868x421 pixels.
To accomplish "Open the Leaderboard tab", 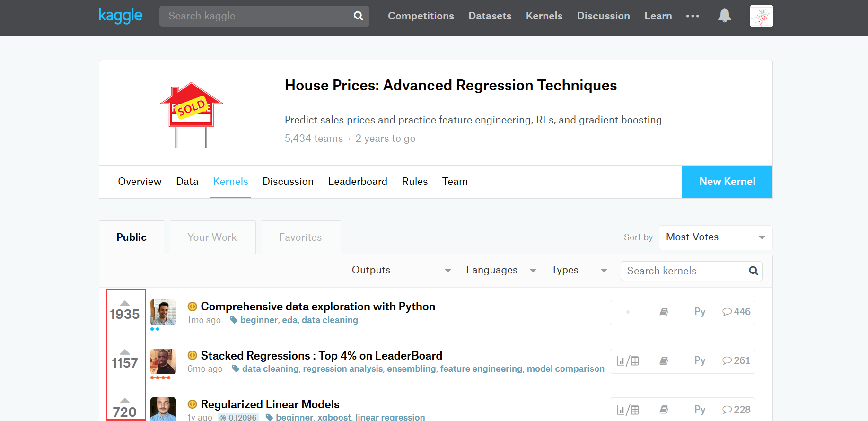I will pos(358,182).
